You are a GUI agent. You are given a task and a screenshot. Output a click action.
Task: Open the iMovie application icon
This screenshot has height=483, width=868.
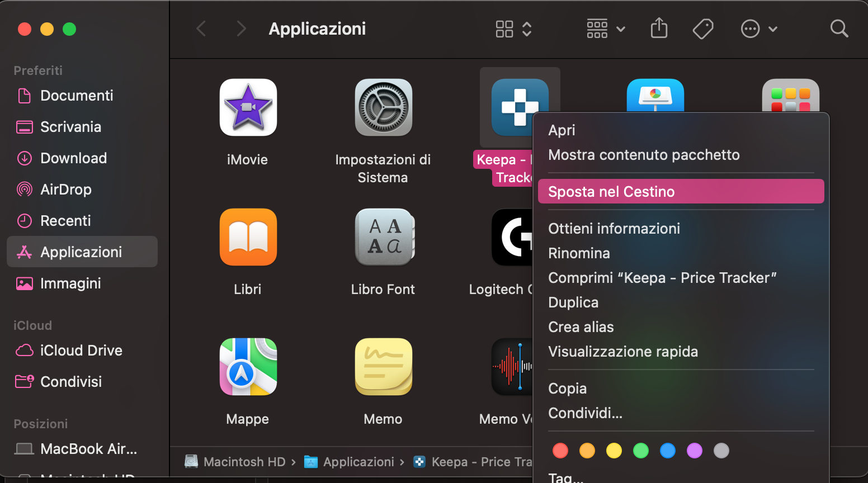(248, 107)
